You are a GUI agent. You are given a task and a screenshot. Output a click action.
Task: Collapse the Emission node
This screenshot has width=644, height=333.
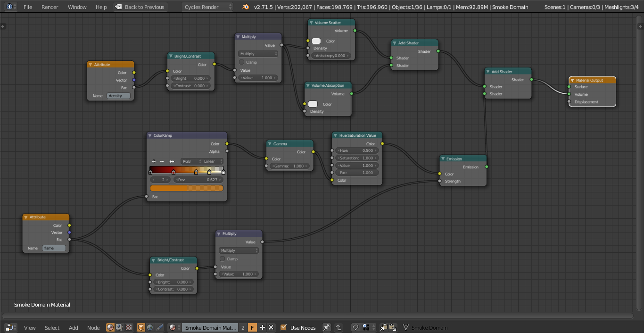point(443,159)
